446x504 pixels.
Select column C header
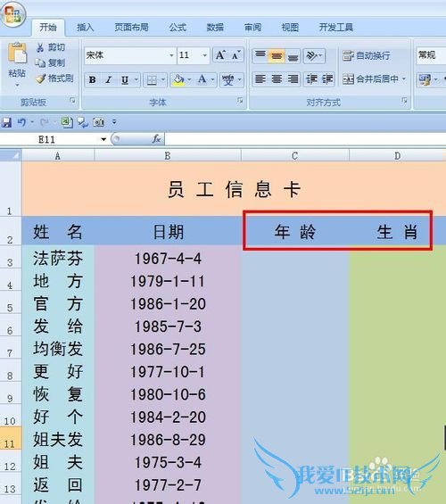coord(294,156)
